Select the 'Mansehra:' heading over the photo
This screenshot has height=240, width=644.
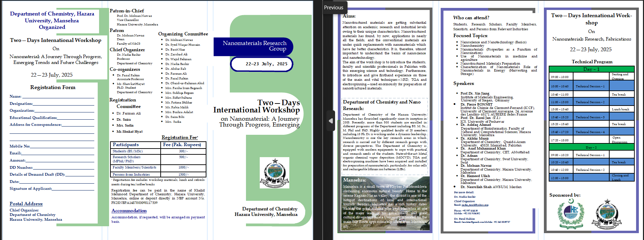[355, 180]
